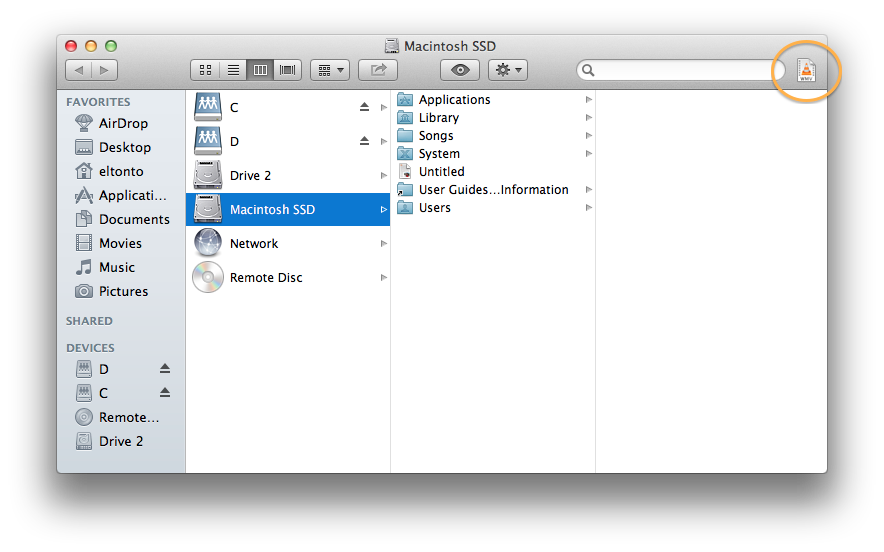Select Drive 2 in the first column
This screenshot has height=552, width=884.
tap(288, 175)
